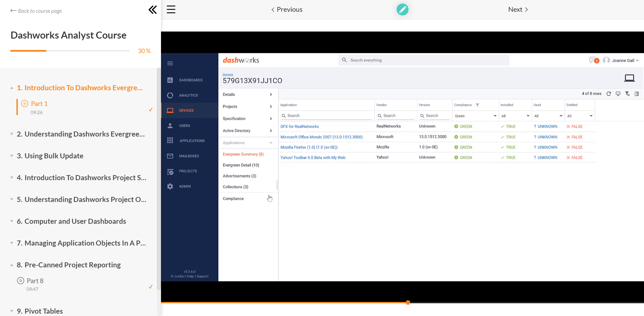Select Evergreen Summary (8) tab

243,154
